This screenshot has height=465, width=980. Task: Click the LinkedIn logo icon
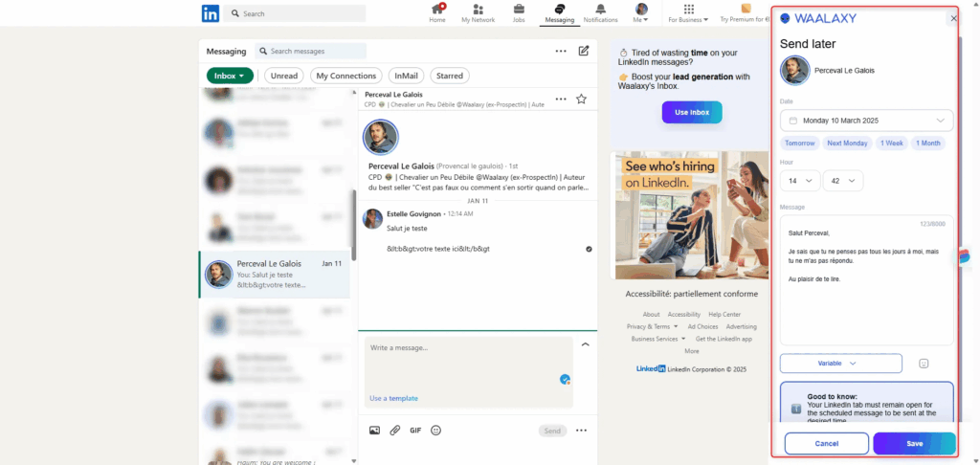coord(211,13)
